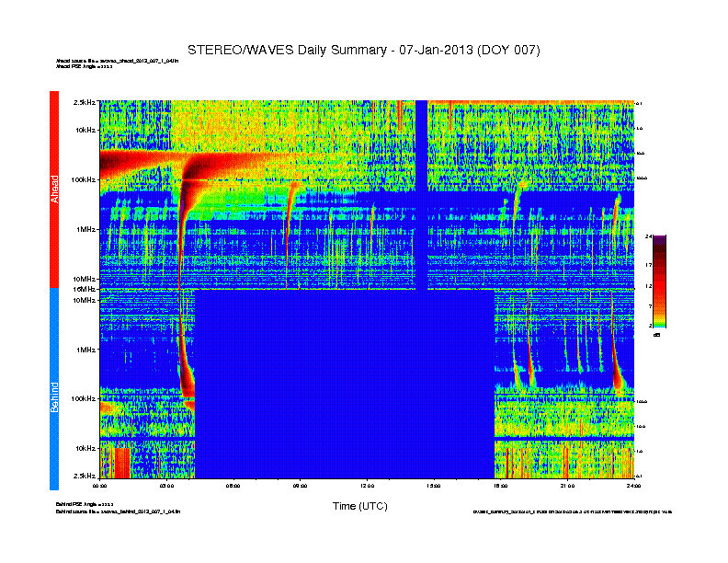Viewport: 728px width, 563px height.
Task: Click the vertical Ahead data gap near 15:00
Action: [x=421, y=195]
